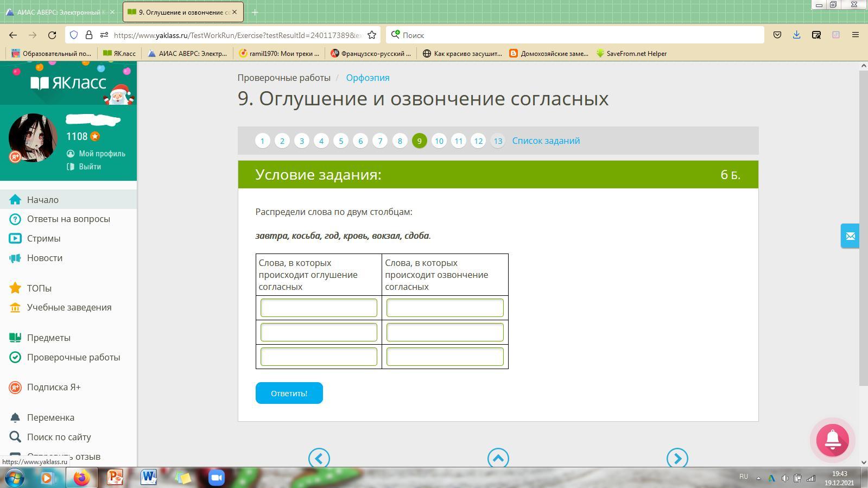The width and height of the screenshot is (868, 488).
Task: Jump to task number 10
Action: point(439,141)
